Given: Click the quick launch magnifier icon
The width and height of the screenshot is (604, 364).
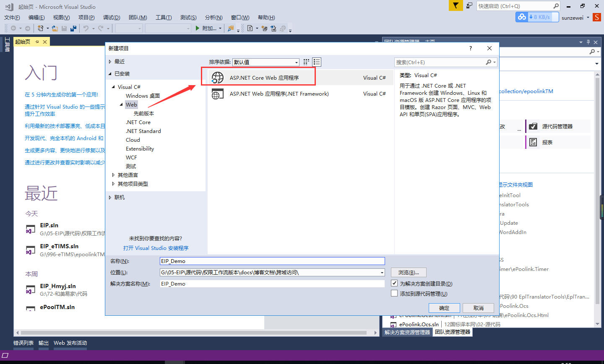Looking at the screenshot, I should coord(556,6).
